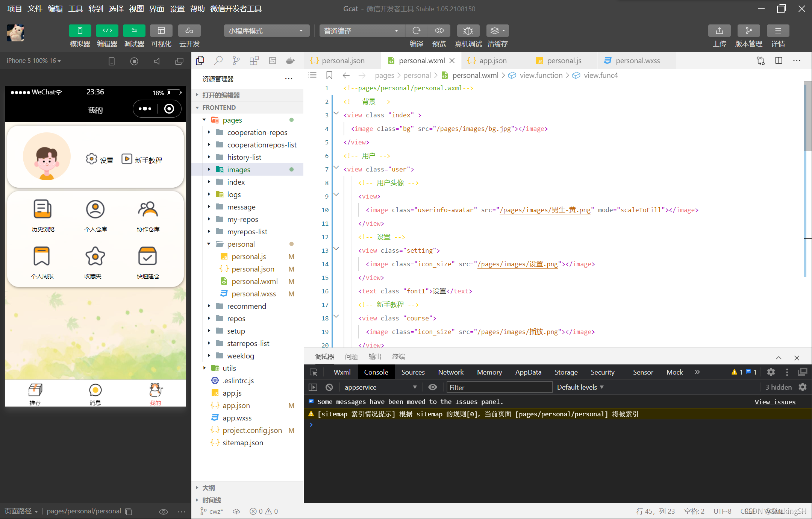Expand the cooperation-repos folder

[257, 132]
